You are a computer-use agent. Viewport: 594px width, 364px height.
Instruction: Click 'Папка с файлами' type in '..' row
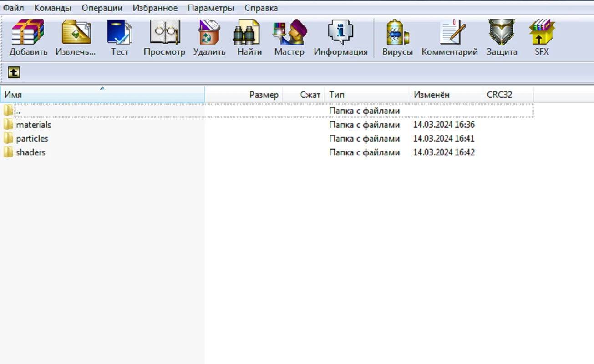click(365, 111)
